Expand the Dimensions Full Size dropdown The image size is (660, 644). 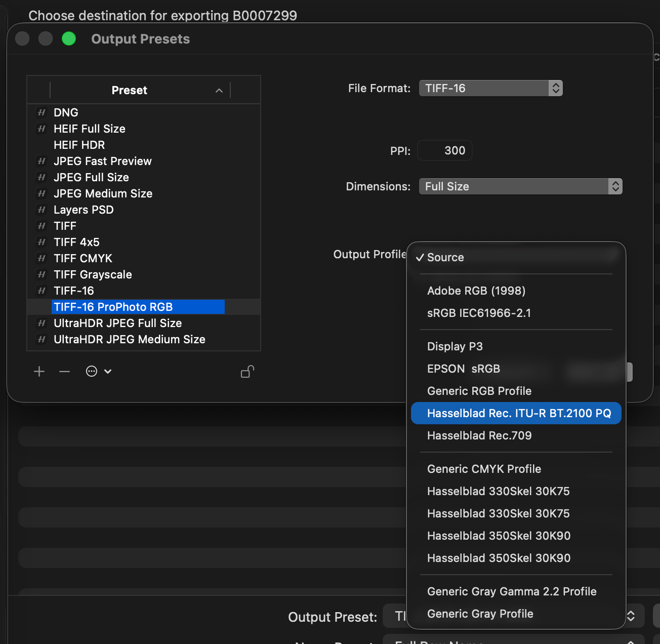click(520, 186)
